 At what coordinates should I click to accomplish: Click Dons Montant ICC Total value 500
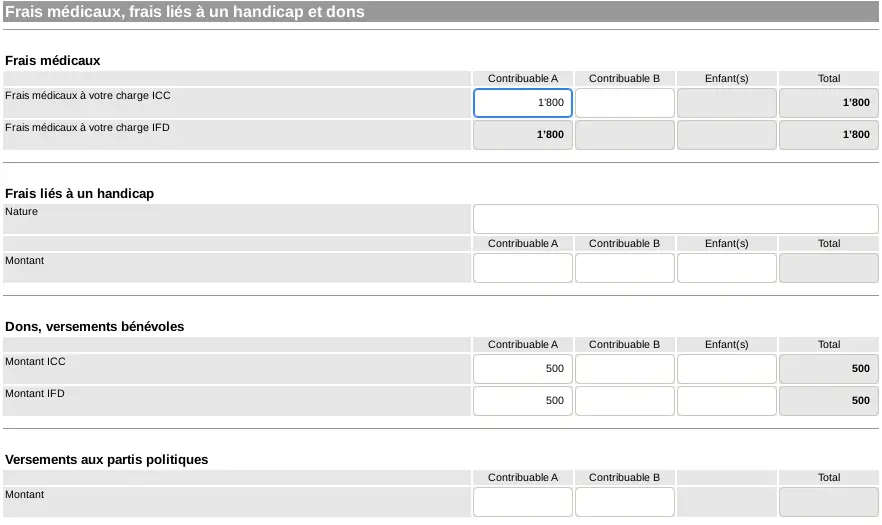pyautogui.click(x=829, y=369)
